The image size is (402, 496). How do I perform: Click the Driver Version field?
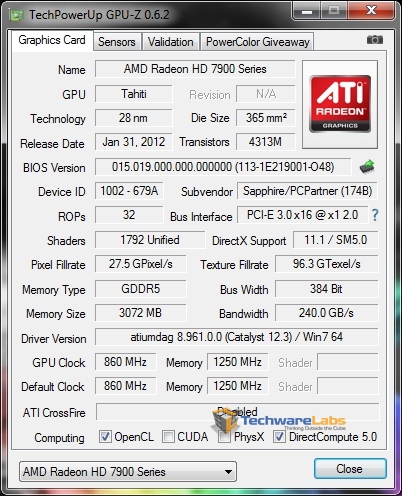tap(237, 337)
